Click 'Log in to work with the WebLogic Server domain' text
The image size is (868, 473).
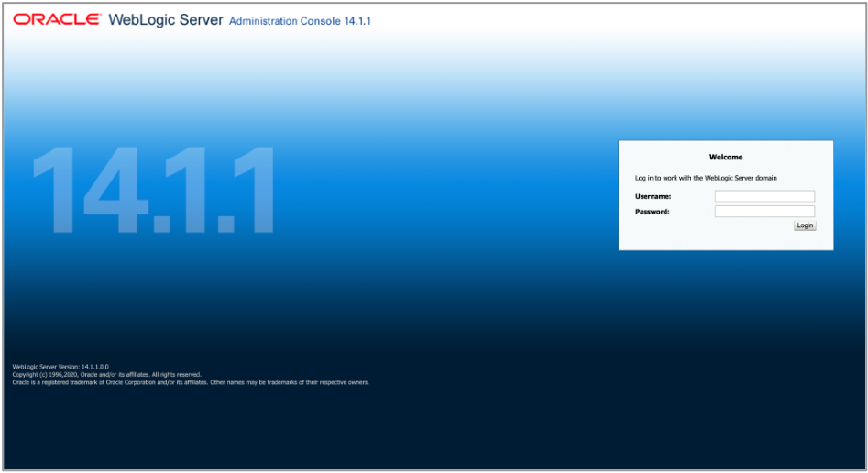click(x=706, y=178)
